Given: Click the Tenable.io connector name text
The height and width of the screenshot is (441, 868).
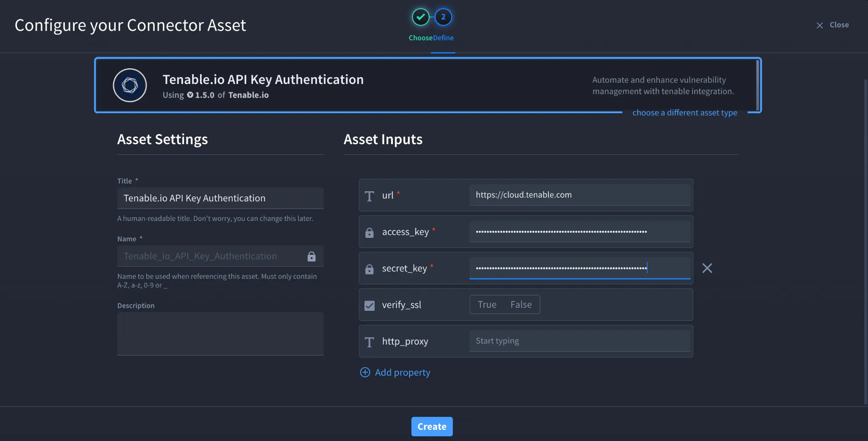Looking at the screenshot, I should point(248,95).
